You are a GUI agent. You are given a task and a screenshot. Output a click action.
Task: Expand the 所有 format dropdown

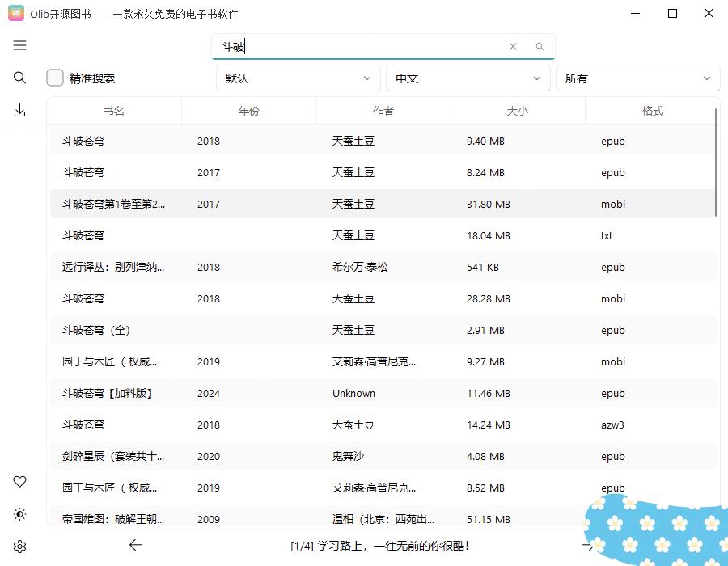(637, 78)
